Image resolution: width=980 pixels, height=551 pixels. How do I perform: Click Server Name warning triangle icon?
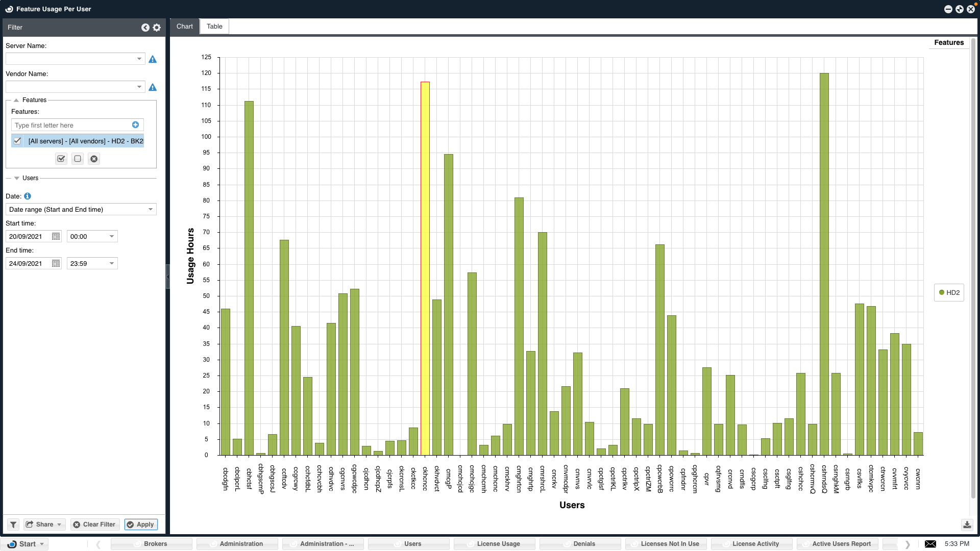[x=153, y=60]
